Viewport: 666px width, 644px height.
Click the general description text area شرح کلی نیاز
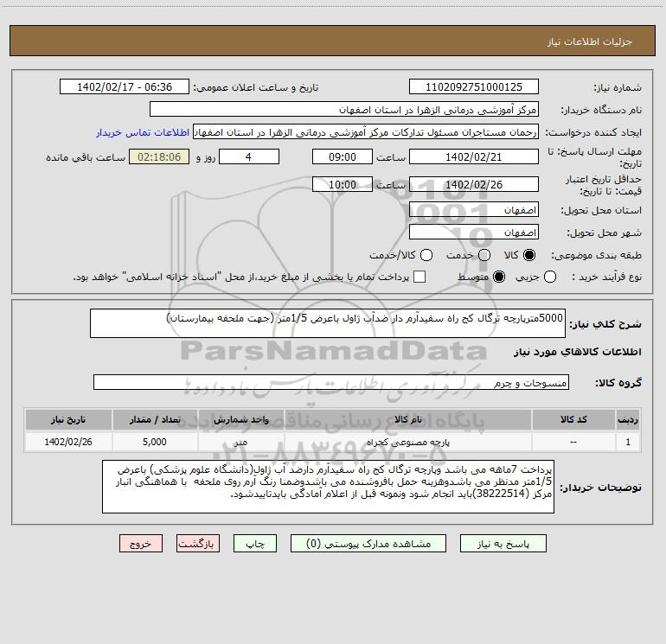pyautogui.click(x=328, y=323)
